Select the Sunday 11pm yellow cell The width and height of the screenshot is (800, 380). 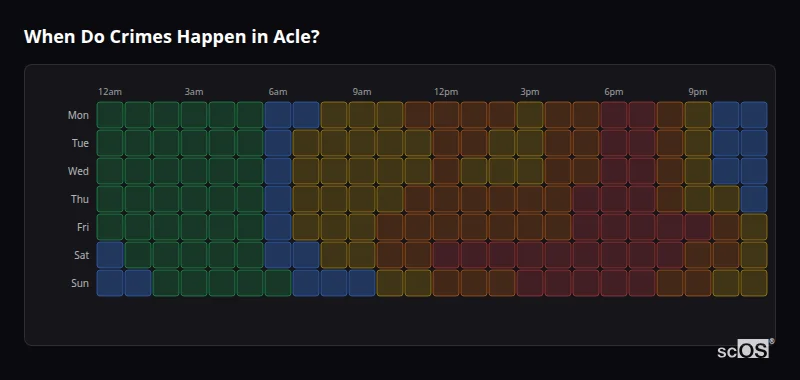click(x=754, y=283)
